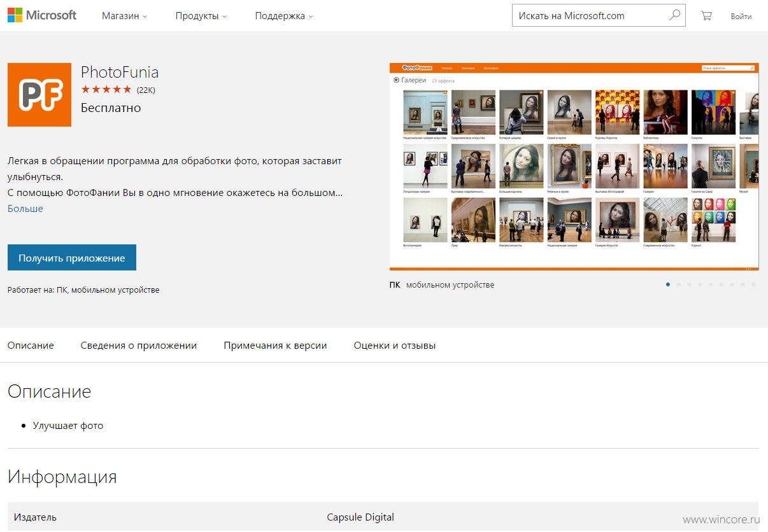Select the second carousel dot
Image resolution: width=768 pixels, height=532 pixels.
coord(678,284)
